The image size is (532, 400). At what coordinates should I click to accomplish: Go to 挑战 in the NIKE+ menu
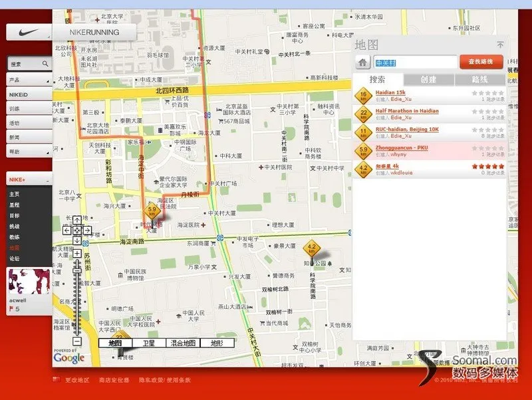[x=15, y=227]
